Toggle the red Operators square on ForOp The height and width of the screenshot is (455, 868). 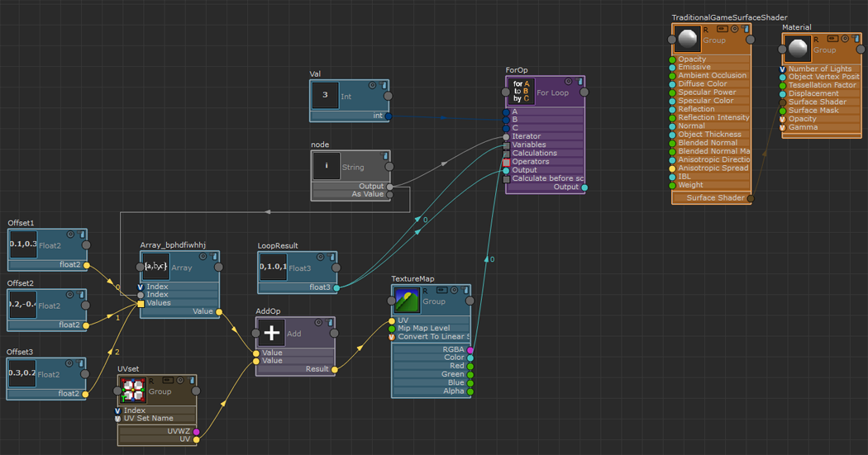(506, 162)
